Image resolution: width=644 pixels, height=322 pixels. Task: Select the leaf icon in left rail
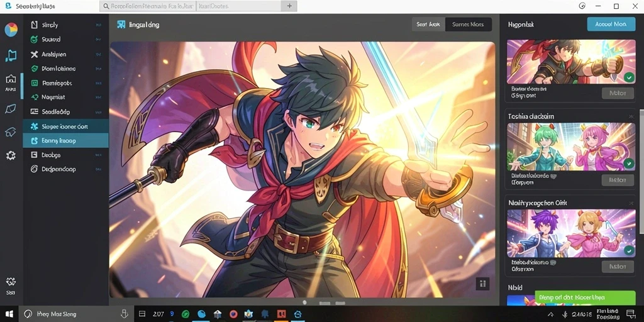11,109
